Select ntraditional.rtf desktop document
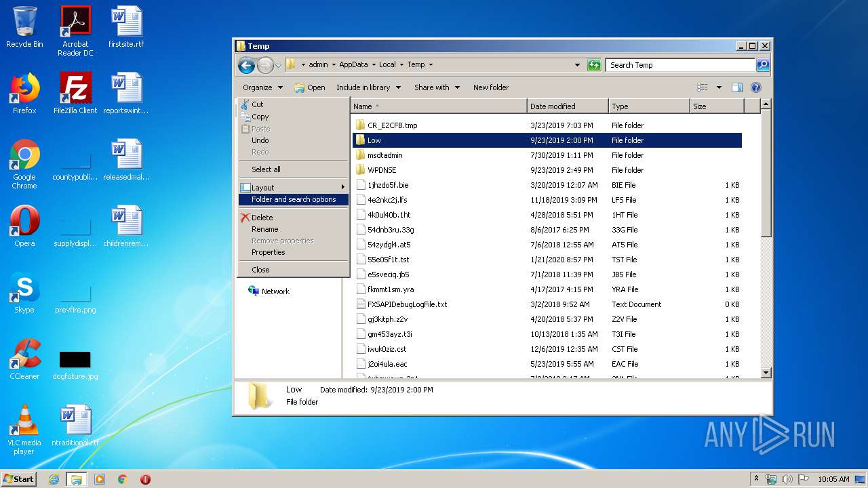Viewport: 868px width, 488px height. pos(75,426)
